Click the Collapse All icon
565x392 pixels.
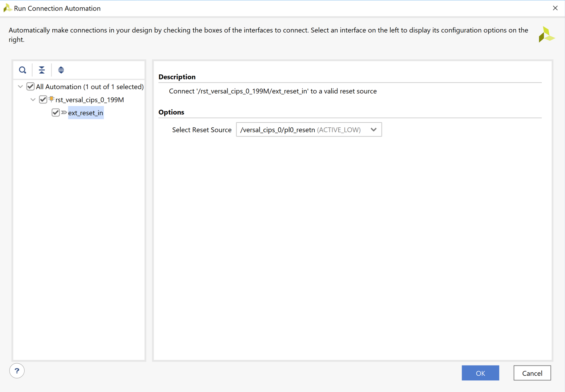click(x=42, y=70)
